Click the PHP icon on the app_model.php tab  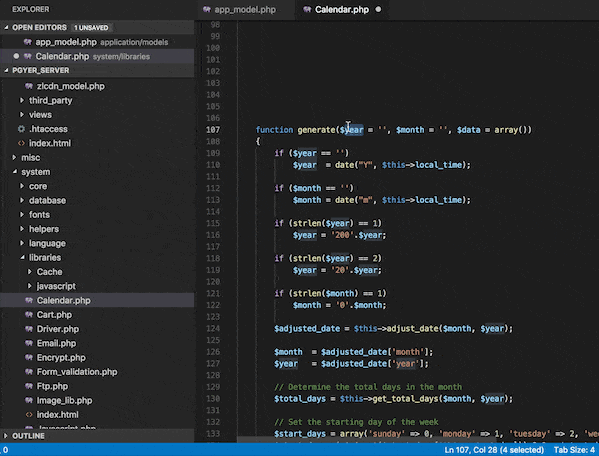click(207, 10)
